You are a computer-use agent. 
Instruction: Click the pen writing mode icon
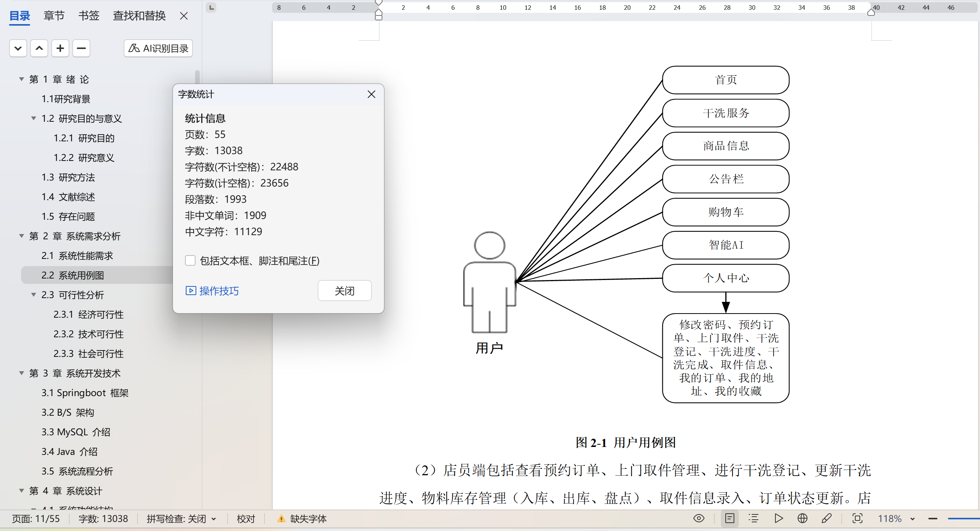click(826, 518)
